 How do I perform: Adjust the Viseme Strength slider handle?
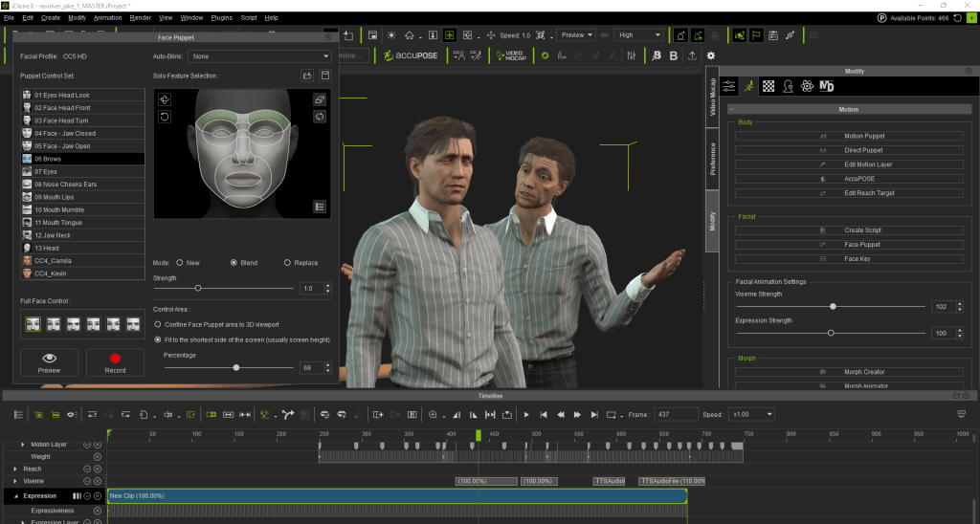[833, 307]
